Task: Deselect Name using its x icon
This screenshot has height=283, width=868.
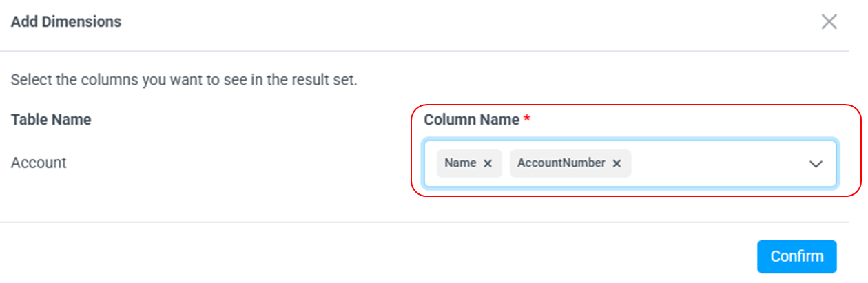Action: pyautogui.click(x=488, y=164)
